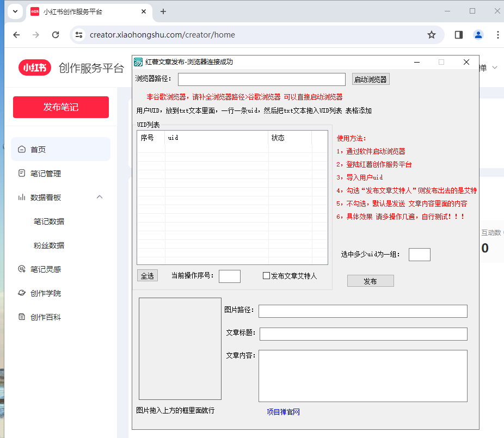The width and height of the screenshot is (504, 438).
Task: Click the 笔记灵感 icon in sidebar
Action: [22, 269]
